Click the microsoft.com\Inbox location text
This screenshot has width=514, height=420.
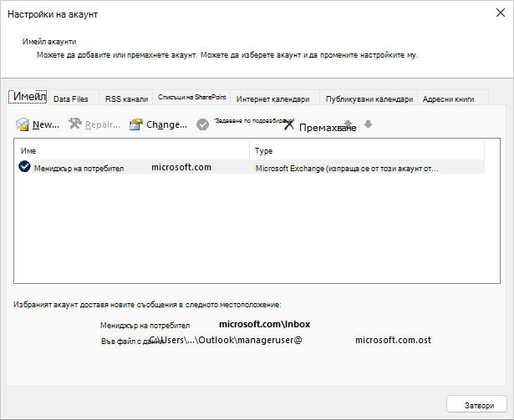click(x=265, y=324)
